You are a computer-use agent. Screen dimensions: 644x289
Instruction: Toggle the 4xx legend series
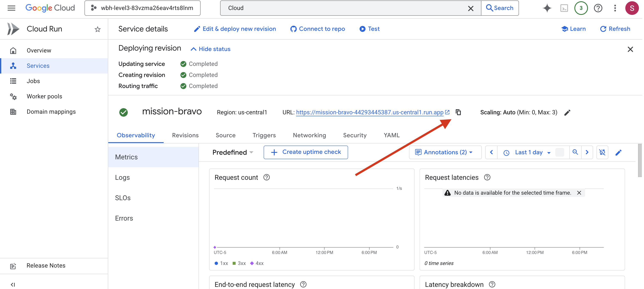(x=257, y=263)
